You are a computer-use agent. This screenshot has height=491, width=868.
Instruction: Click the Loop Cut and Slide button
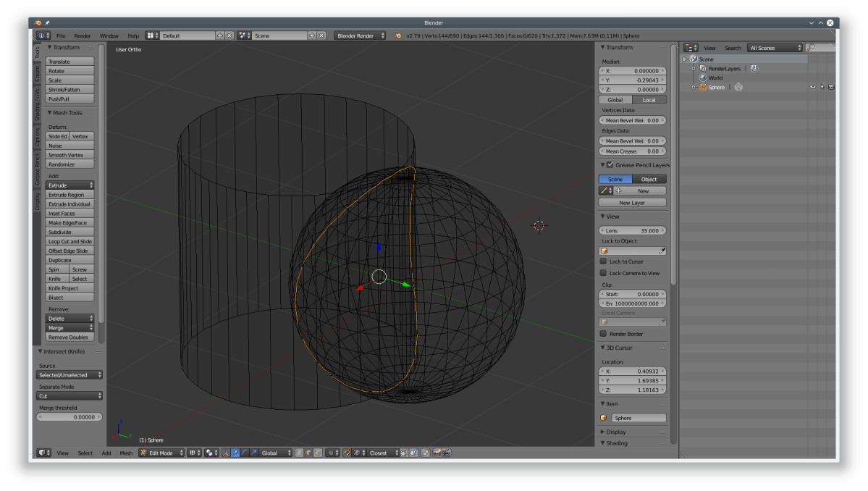69,241
